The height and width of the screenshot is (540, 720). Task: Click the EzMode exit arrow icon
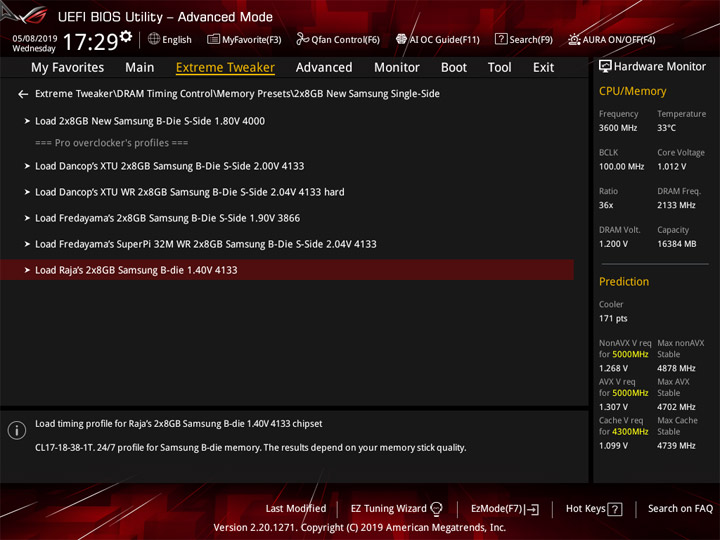click(533, 509)
